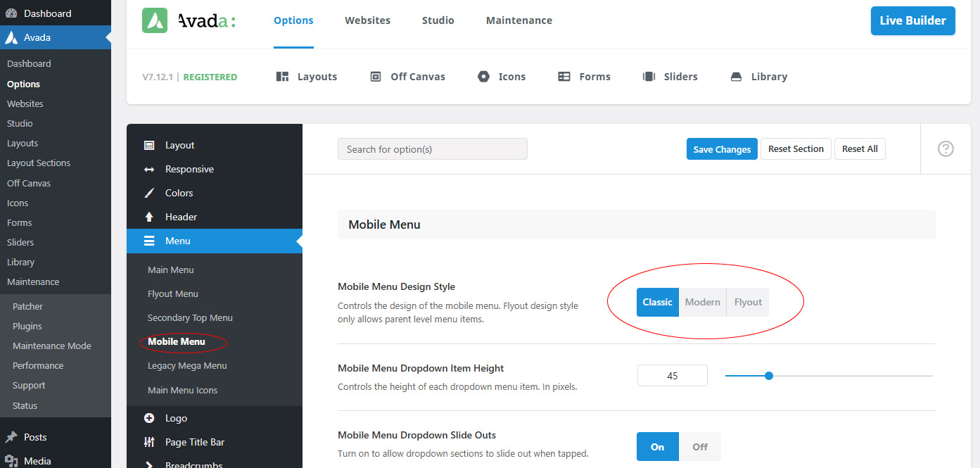Select Mobile Menu subsection
The image size is (980, 468).
coord(177,341)
